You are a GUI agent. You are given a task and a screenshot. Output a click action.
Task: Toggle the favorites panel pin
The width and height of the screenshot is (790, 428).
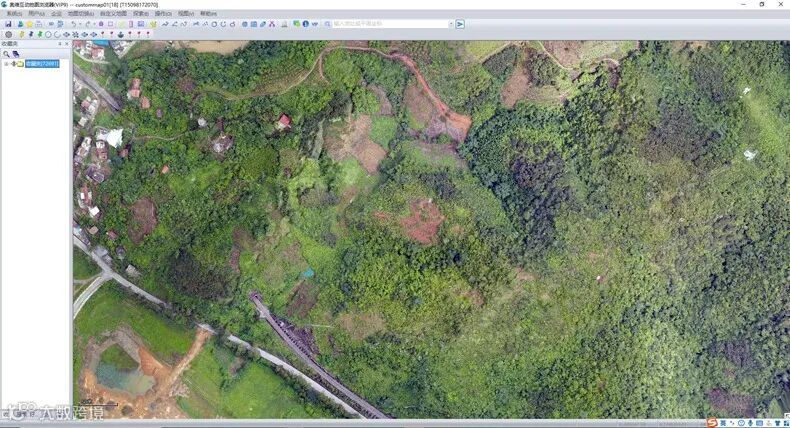[x=59, y=44]
